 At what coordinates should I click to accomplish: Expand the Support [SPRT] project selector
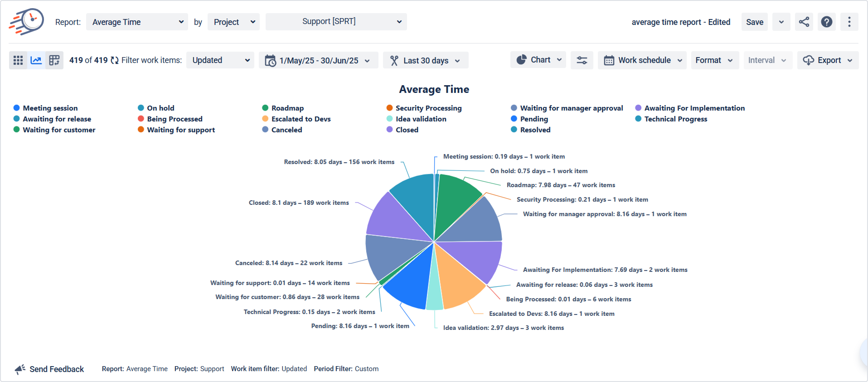(x=336, y=22)
